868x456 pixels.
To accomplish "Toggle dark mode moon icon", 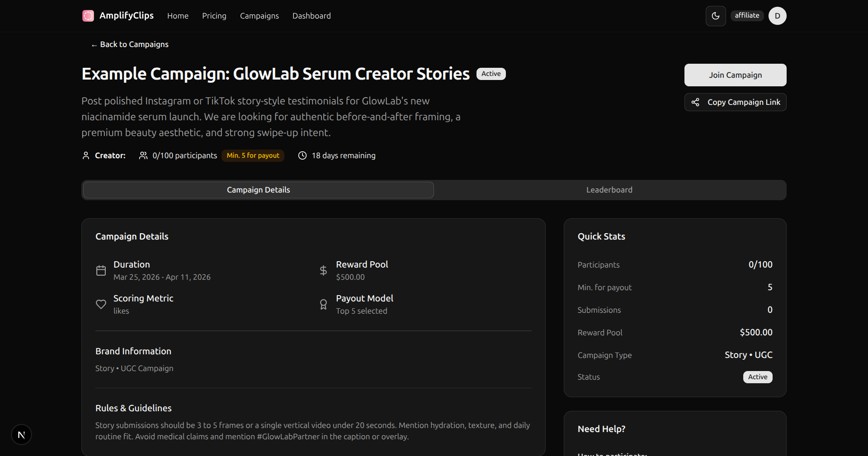I will click(x=716, y=16).
